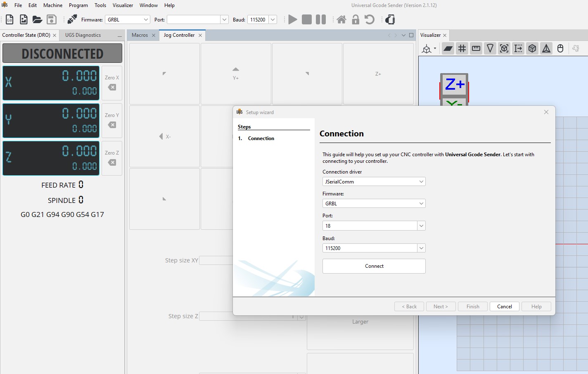Click the wizard Port field showing 18
Viewport: 588px width, 374px height.
tap(370, 226)
